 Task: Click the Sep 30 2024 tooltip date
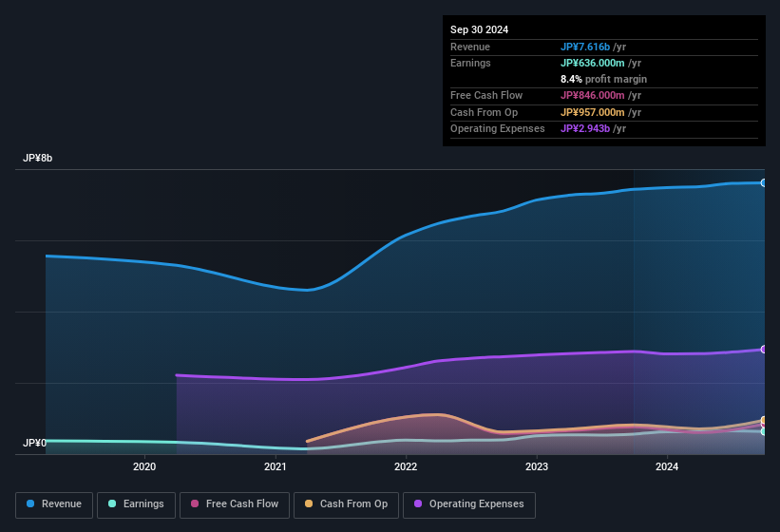point(479,29)
